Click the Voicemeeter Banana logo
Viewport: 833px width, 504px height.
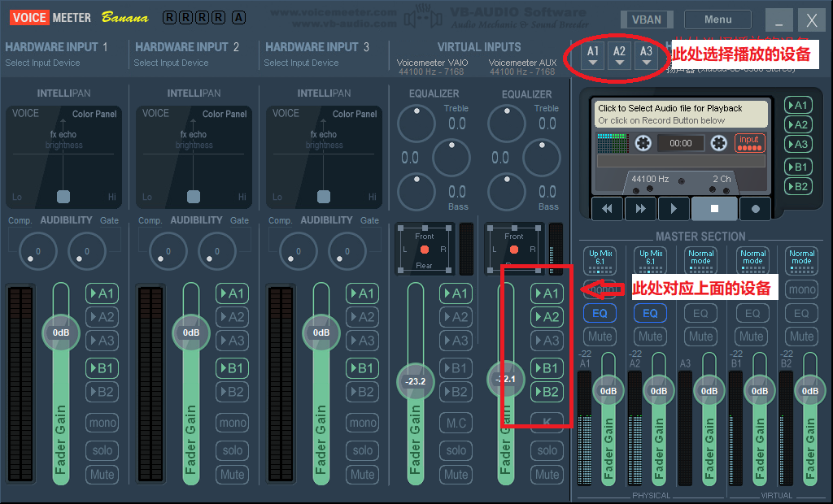coord(79,18)
